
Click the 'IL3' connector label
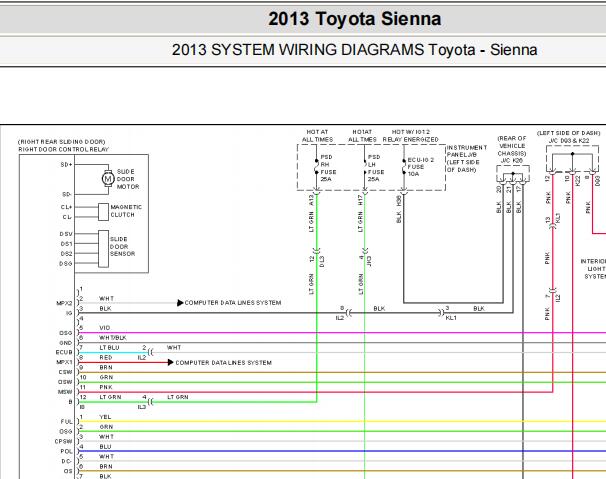coord(142,407)
